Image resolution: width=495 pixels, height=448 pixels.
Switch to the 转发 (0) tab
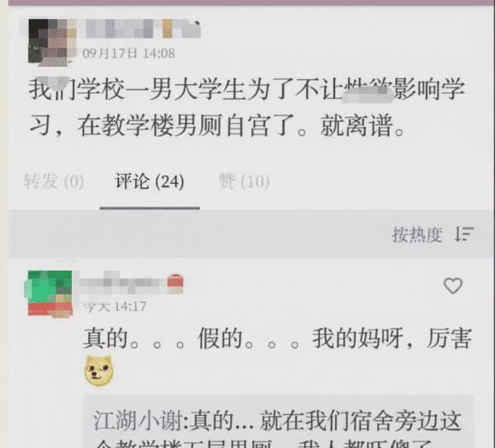(54, 182)
